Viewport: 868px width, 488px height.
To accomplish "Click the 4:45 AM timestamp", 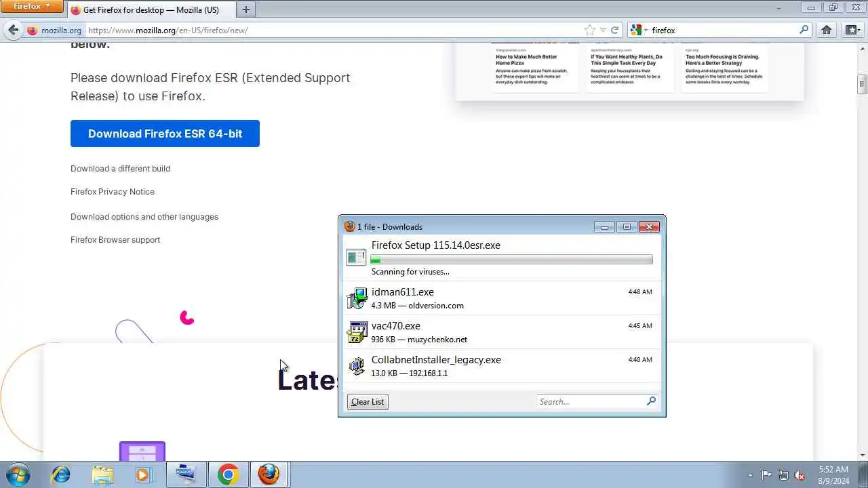I will click(640, 326).
